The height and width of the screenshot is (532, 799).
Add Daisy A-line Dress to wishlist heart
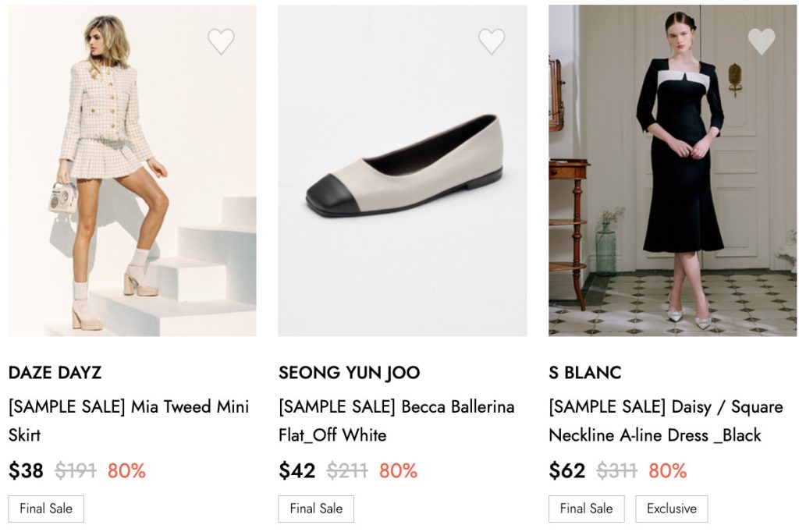tap(762, 41)
